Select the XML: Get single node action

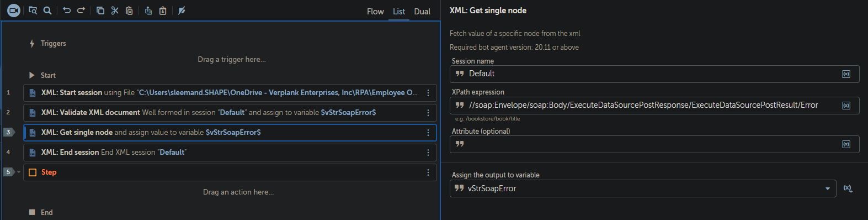tap(230, 133)
